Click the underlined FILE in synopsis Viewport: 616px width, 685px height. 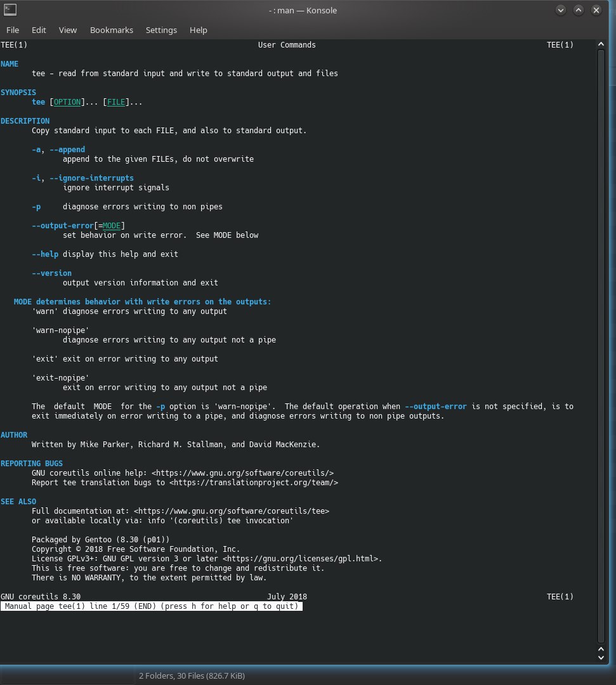[116, 101]
